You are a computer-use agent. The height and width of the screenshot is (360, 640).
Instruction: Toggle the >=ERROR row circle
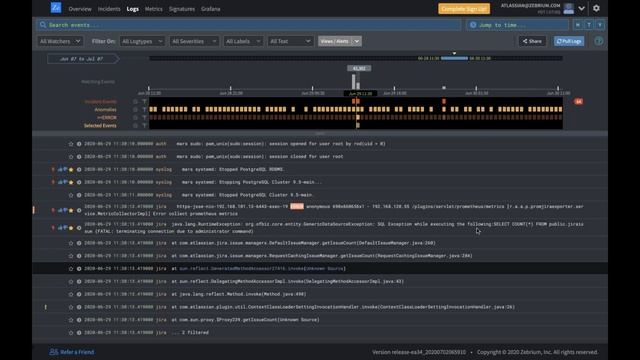pos(135,118)
